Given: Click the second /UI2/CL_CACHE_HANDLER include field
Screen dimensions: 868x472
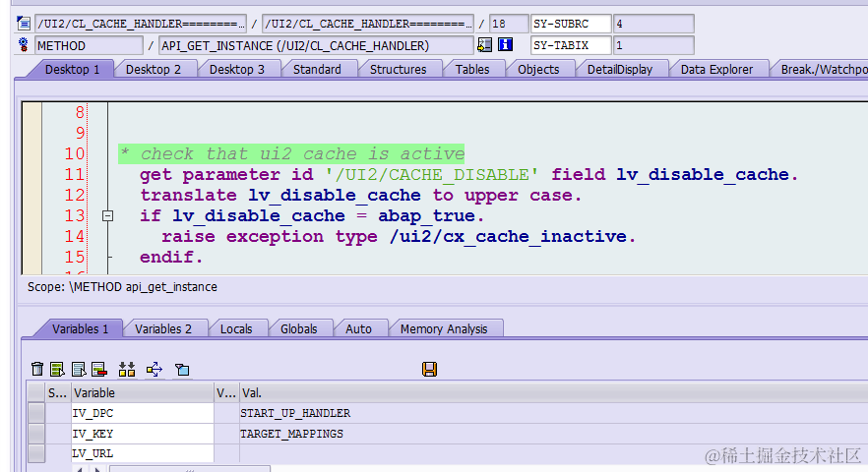Looking at the screenshot, I should coord(368,24).
